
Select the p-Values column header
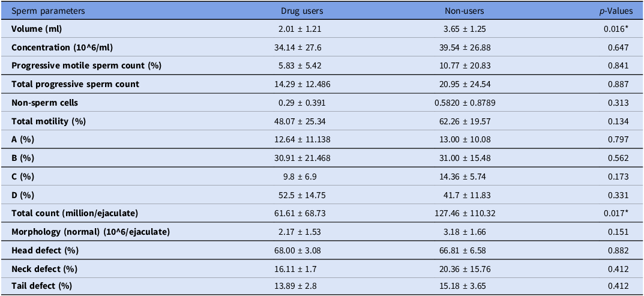(615, 11)
